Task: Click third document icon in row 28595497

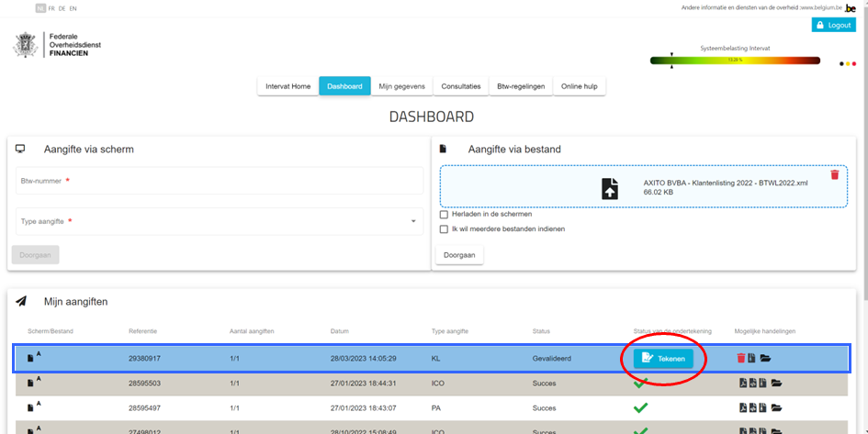Action: tap(762, 408)
